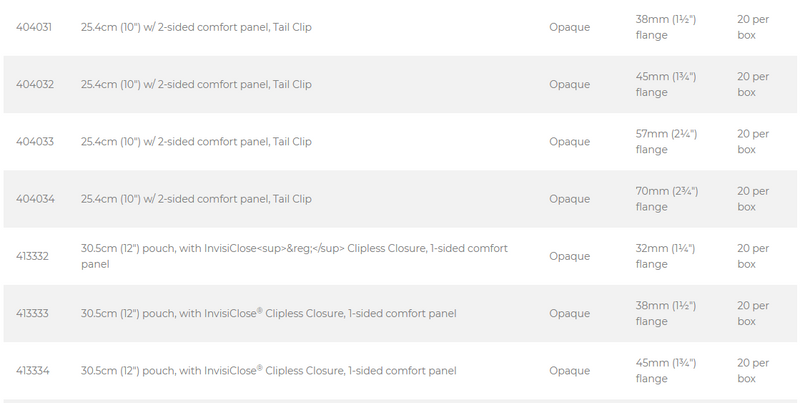The image size is (800, 403).
Task: Select the InvisiClose description for 413334
Action: 268,371
